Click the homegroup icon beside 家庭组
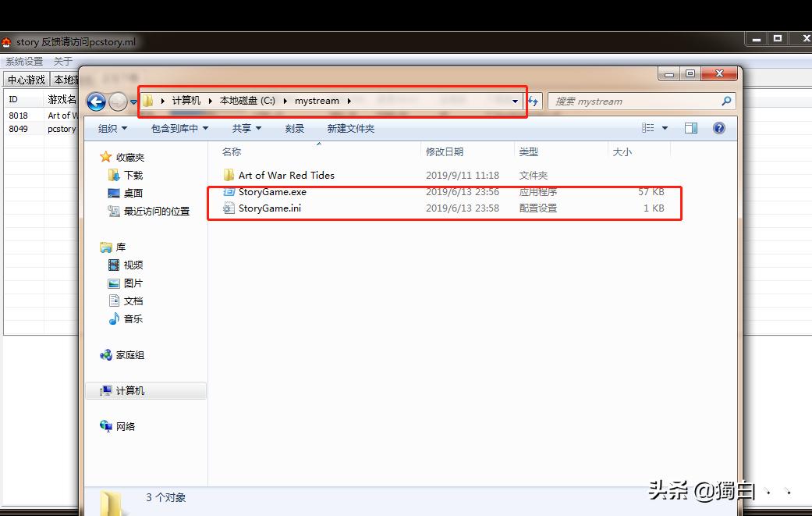 [105, 355]
